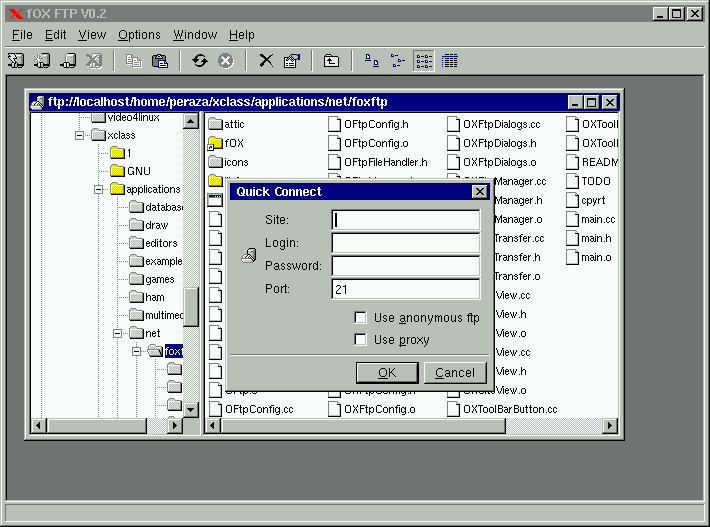Select the cpyrt file
Viewport: 710px width, 527px height.
click(586, 200)
